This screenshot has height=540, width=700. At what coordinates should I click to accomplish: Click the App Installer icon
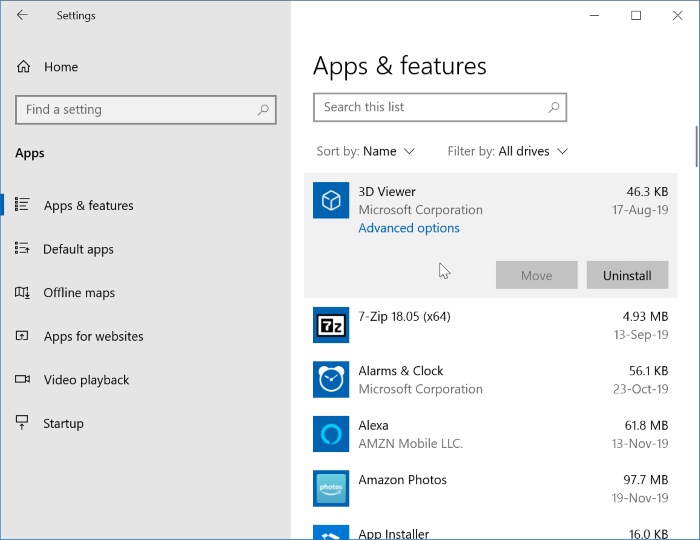tap(331, 532)
